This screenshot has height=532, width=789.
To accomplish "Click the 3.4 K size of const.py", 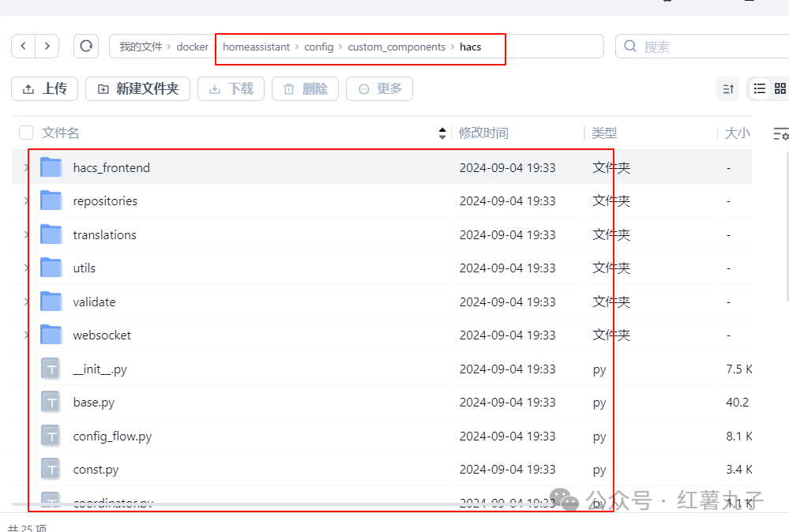I will coord(738,470).
